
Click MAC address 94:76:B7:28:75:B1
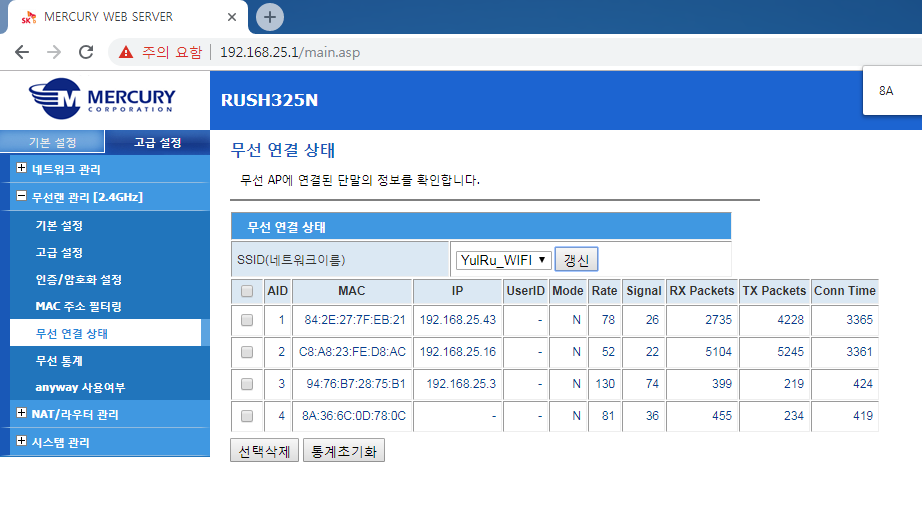click(x=356, y=384)
